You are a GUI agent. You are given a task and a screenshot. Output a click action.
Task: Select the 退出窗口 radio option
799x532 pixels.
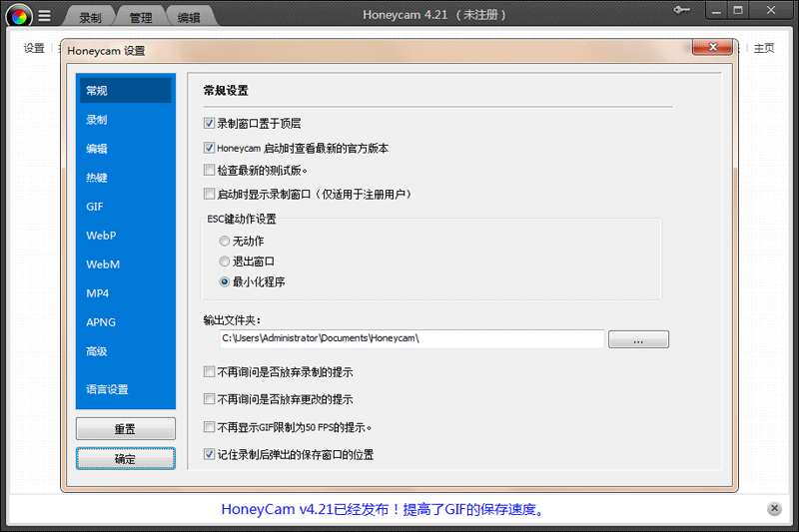(x=225, y=262)
